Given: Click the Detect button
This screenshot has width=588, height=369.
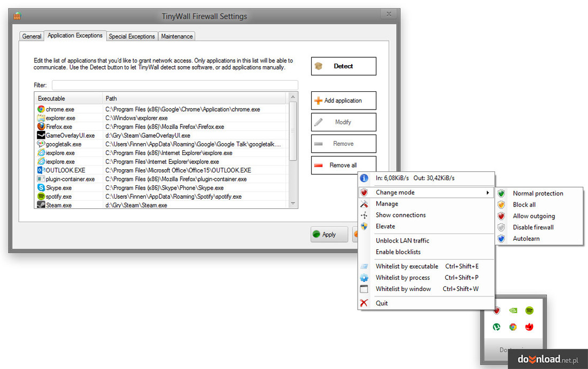Looking at the screenshot, I should pos(344,66).
